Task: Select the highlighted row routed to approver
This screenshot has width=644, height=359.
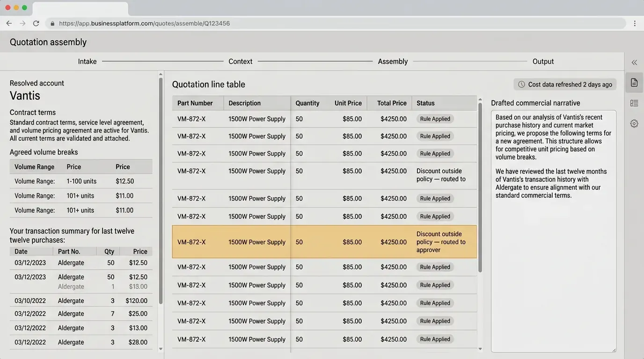Action: [x=324, y=242]
